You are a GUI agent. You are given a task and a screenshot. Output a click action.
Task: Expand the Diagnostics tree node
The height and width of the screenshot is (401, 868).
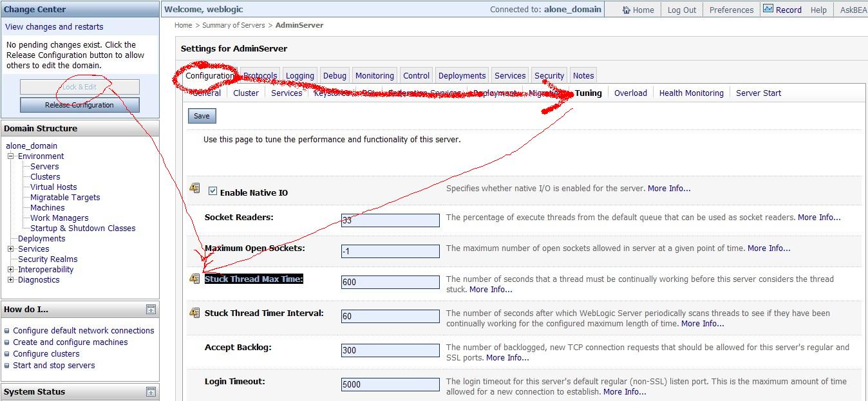tap(11, 280)
